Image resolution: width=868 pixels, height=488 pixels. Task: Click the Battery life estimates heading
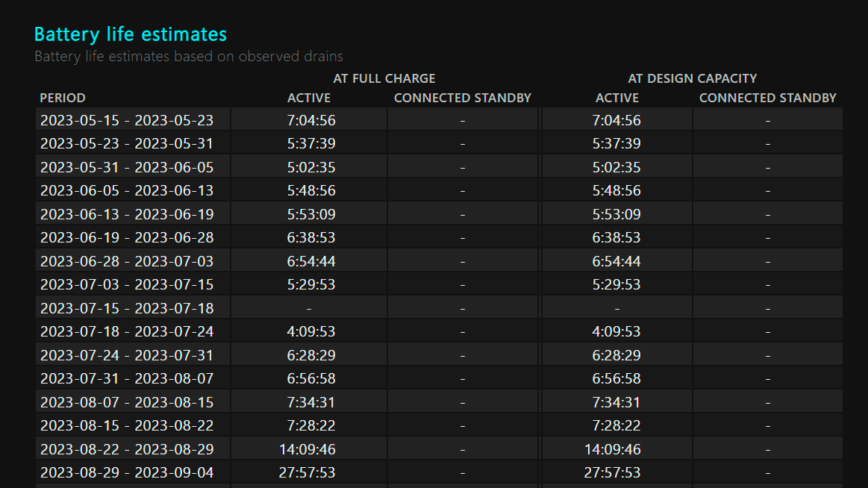[x=131, y=34]
